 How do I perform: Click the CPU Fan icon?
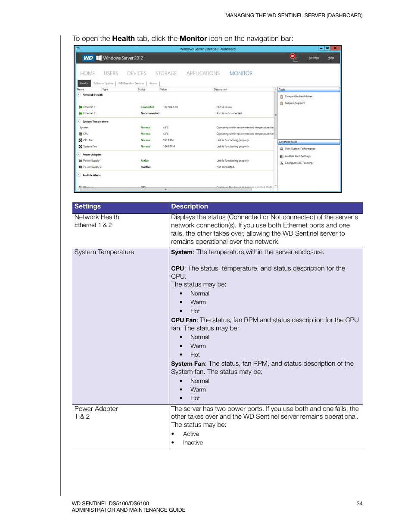click(81, 140)
